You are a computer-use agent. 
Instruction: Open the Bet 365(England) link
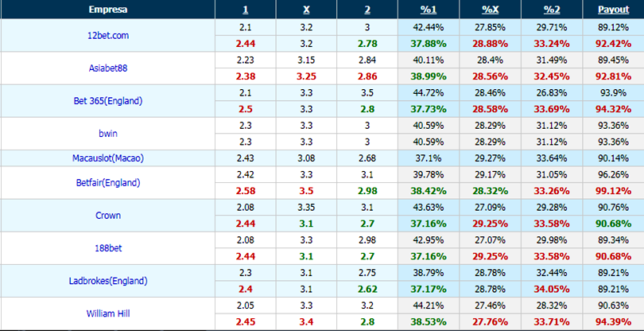click(x=108, y=101)
